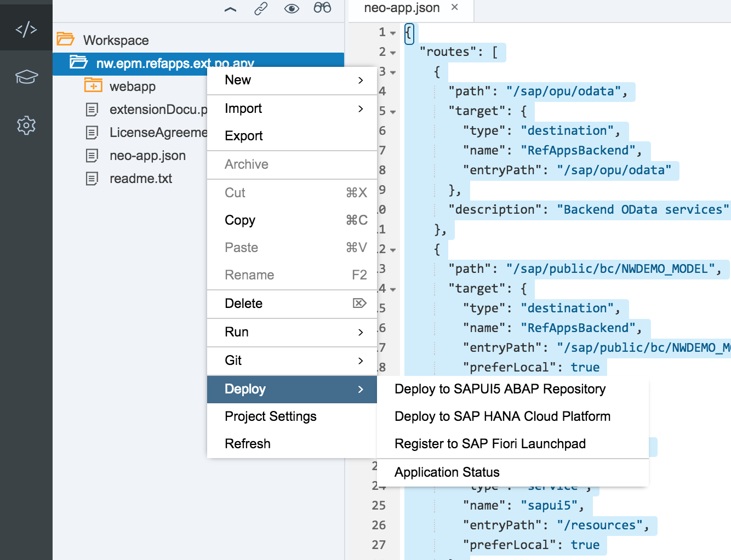Screen dimensions: 731x560
Task: Open the Git submenu
Action: point(292,361)
